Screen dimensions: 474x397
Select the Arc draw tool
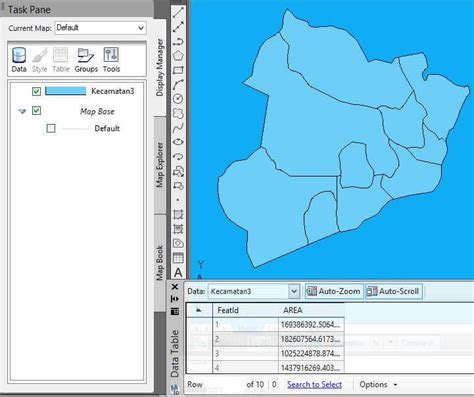click(178, 84)
